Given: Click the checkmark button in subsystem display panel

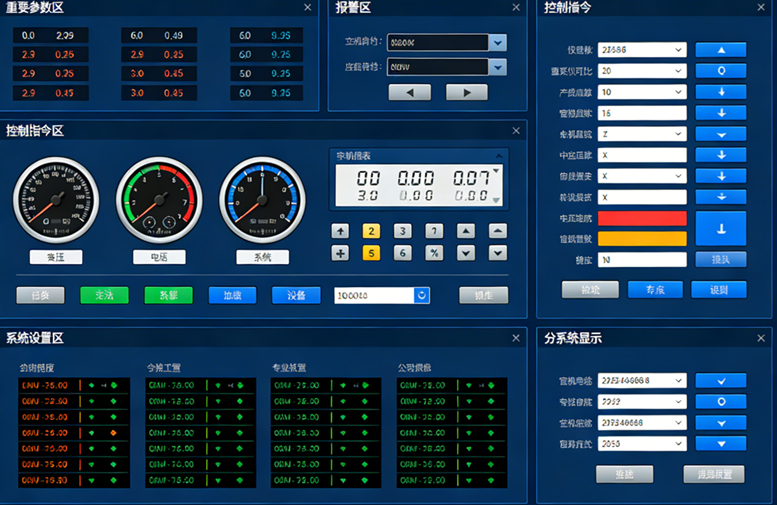Looking at the screenshot, I should point(720,380).
